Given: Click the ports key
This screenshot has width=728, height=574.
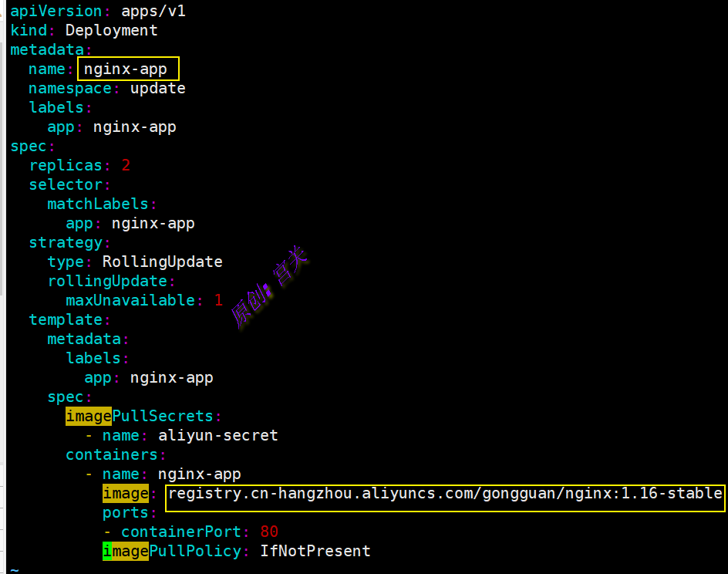Looking at the screenshot, I should coord(125,512).
